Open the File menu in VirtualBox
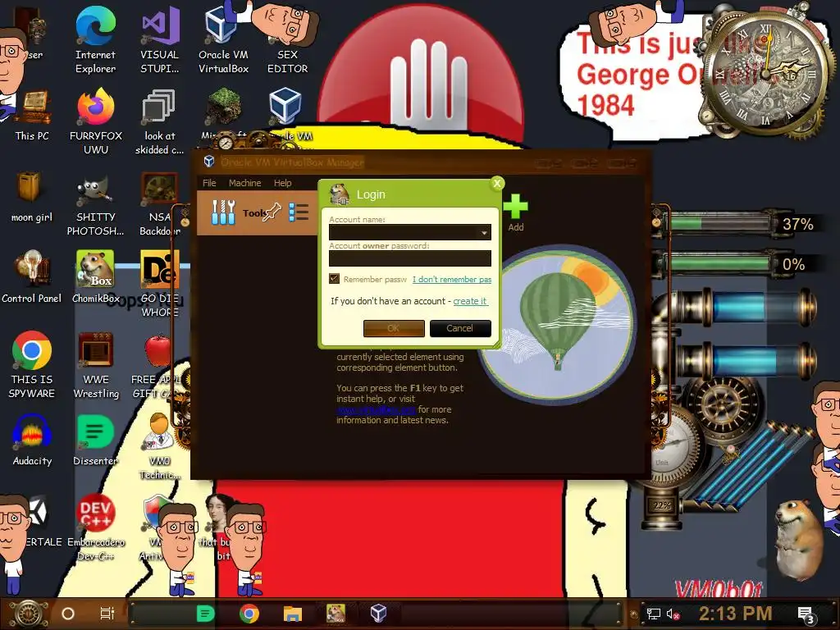Image resolution: width=840 pixels, height=630 pixels. pos(209,183)
